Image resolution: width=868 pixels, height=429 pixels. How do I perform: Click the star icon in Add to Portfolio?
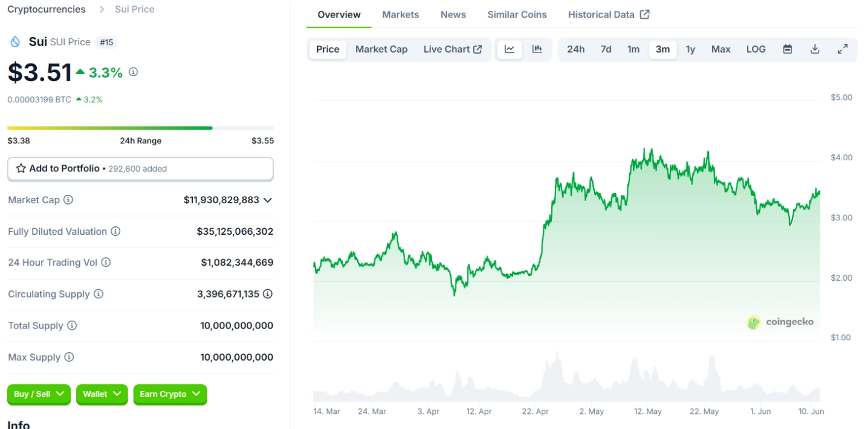point(21,168)
